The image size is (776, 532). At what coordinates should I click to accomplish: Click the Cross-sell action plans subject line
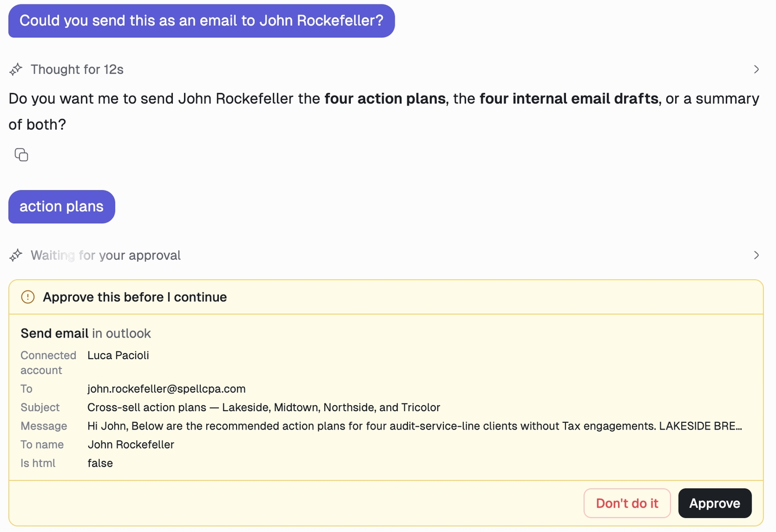point(264,407)
